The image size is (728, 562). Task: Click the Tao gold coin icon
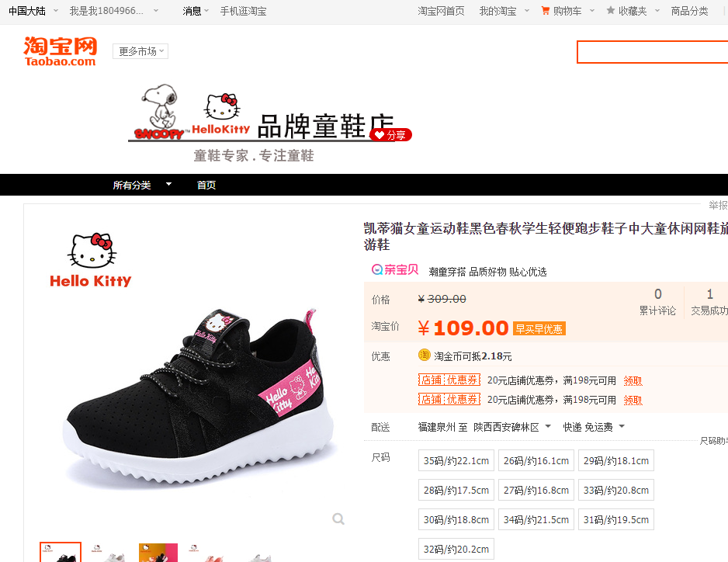click(x=425, y=356)
